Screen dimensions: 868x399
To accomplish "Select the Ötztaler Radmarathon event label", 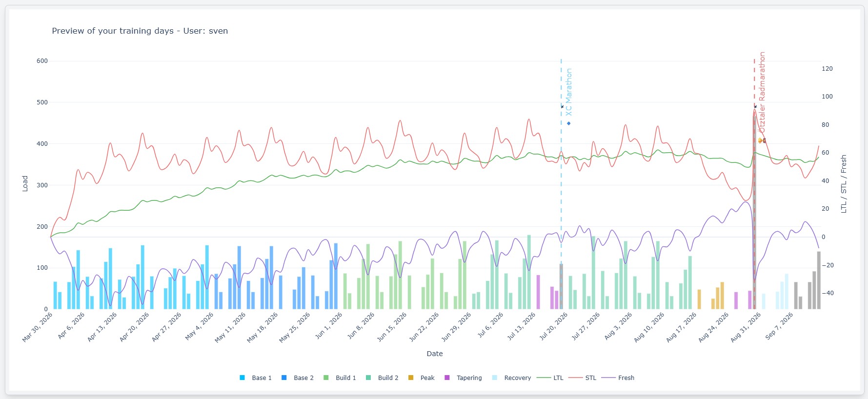I will pos(762,92).
